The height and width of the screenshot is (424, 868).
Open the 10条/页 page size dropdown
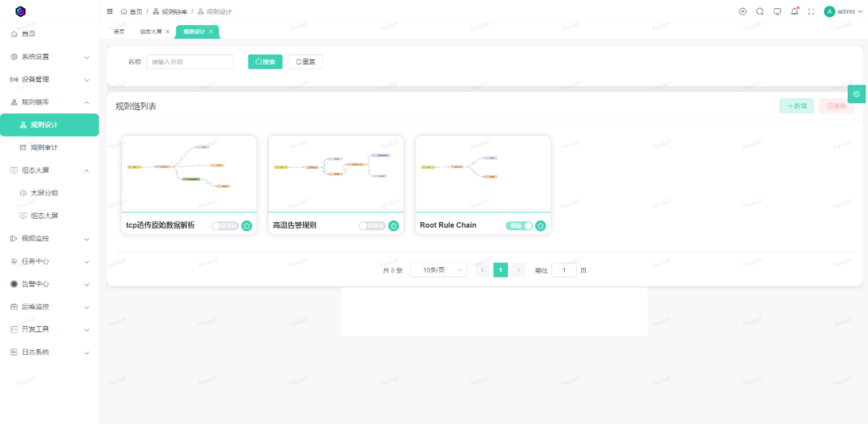click(x=439, y=270)
